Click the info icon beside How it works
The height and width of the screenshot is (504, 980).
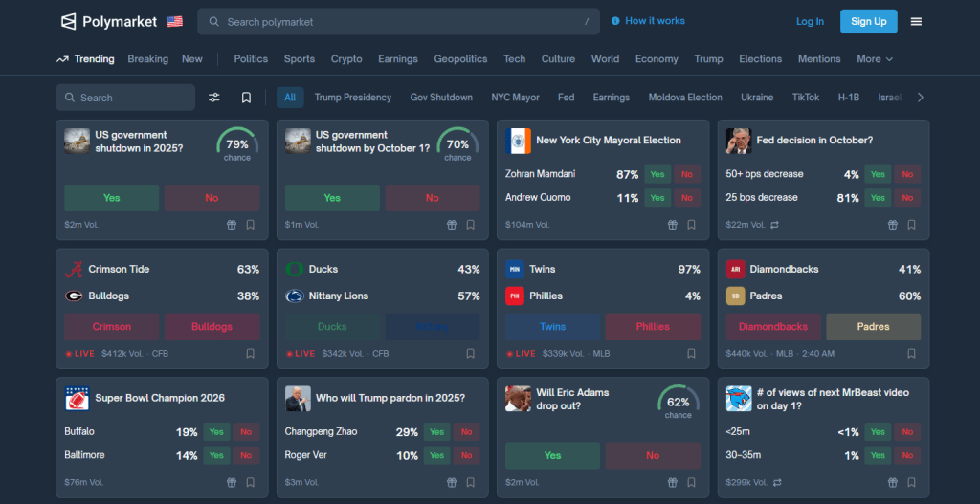(x=615, y=21)
